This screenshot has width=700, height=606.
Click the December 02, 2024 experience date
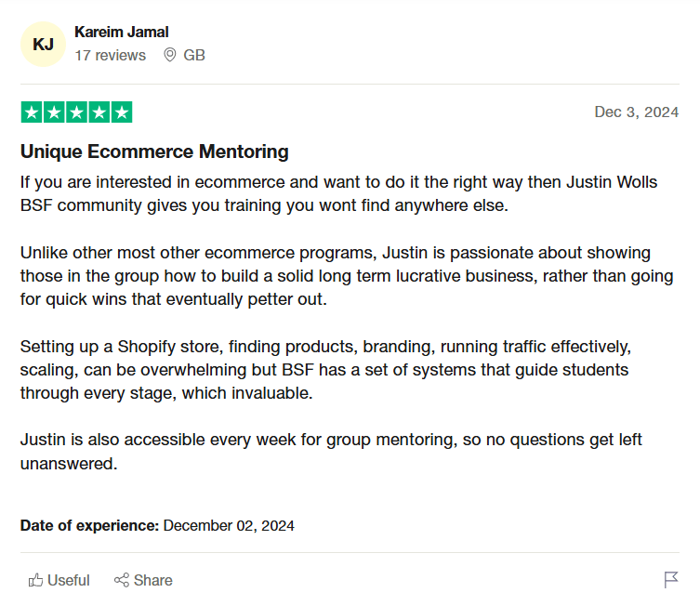(229, 526)
